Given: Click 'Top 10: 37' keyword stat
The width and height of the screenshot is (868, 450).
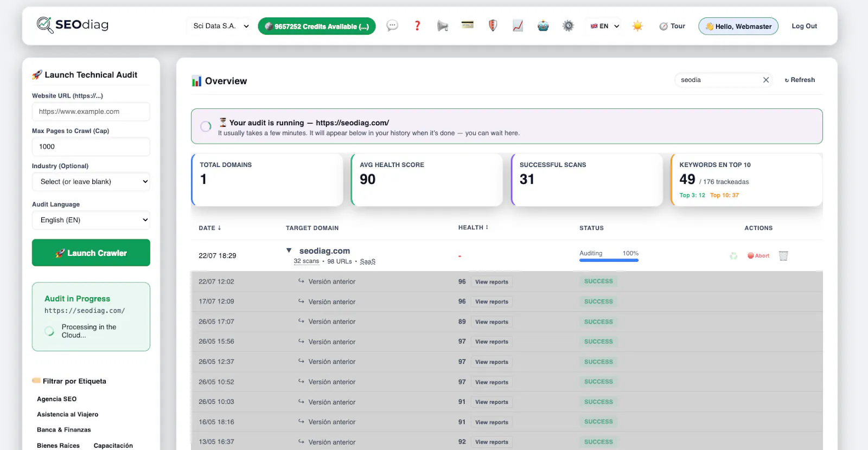Looking at the screenshot, I should pos(724,195).
